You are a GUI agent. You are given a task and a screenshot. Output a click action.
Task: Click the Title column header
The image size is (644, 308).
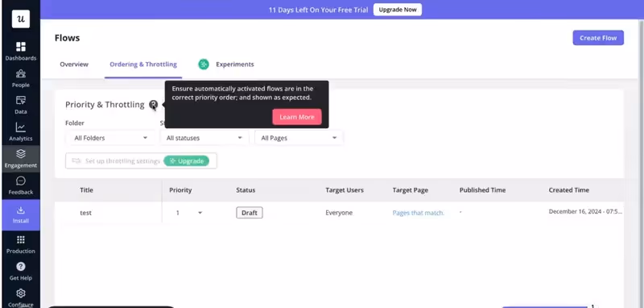point(86,190)
